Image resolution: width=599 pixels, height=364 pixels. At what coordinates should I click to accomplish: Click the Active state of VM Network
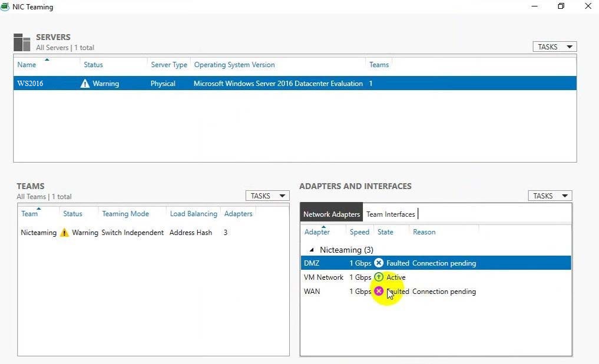[396, 277]
